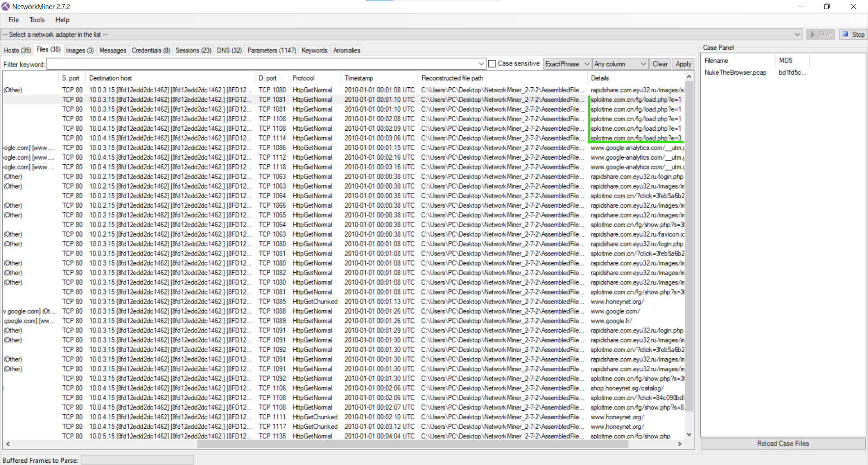Viewport: 868px width, 465px height.
Task: Click the file list scroll down arrow
Action: pyautogui.click(x=689, y=434)
